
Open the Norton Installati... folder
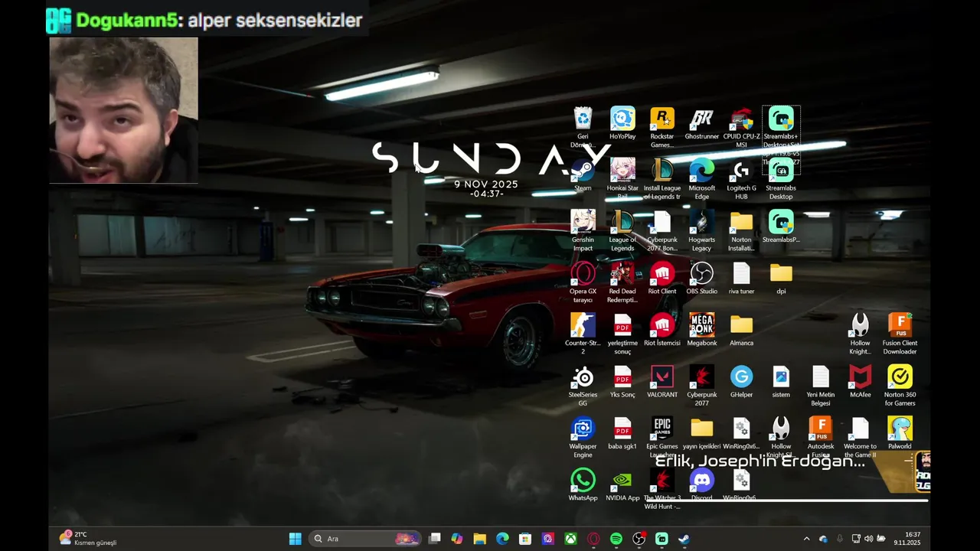pos(741,230)
